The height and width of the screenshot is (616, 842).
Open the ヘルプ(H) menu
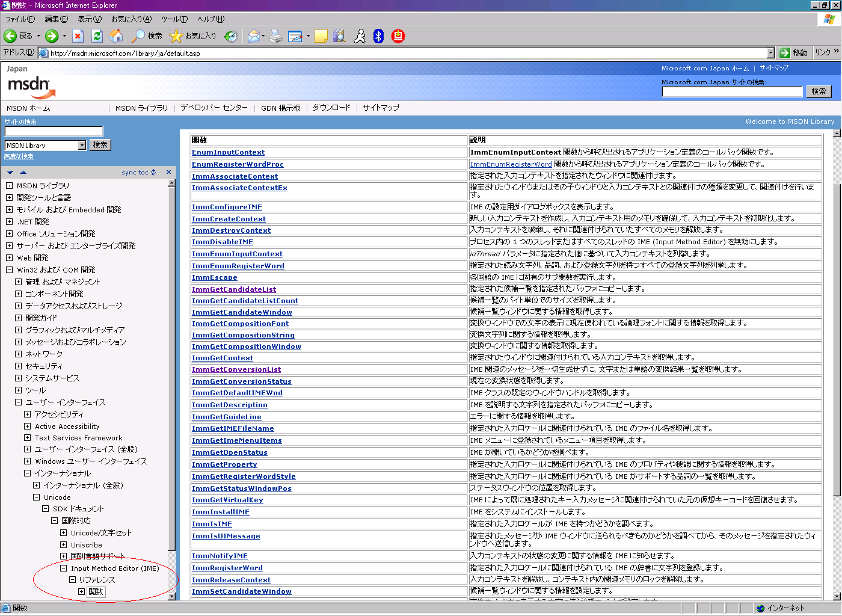tap(210, 19)
